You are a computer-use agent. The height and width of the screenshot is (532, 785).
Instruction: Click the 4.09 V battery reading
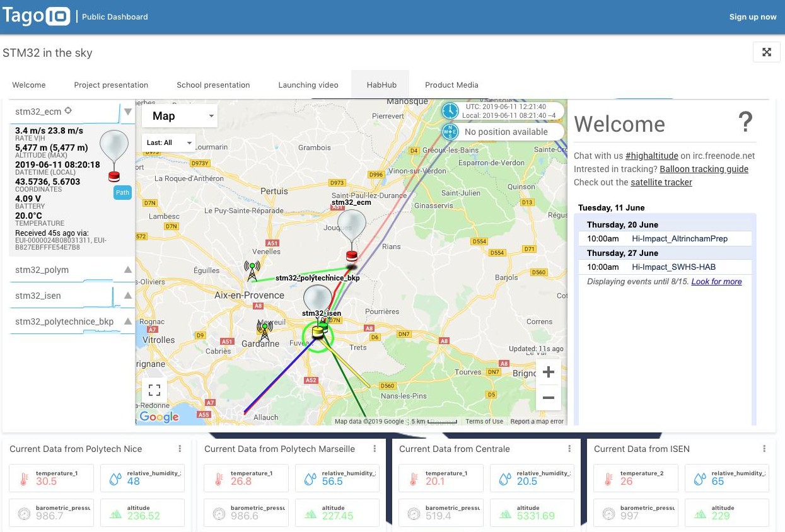28,199
